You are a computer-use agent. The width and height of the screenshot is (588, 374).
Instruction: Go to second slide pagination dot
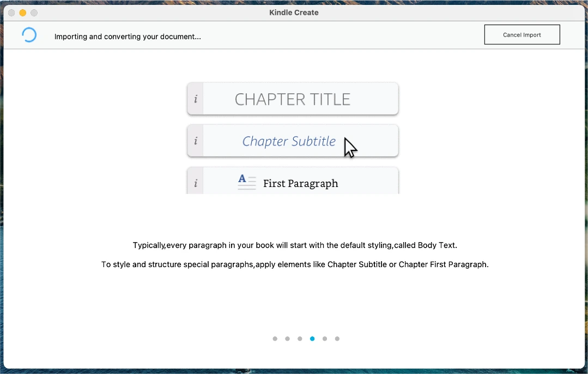pyautogui.click(x=287, y=339)
